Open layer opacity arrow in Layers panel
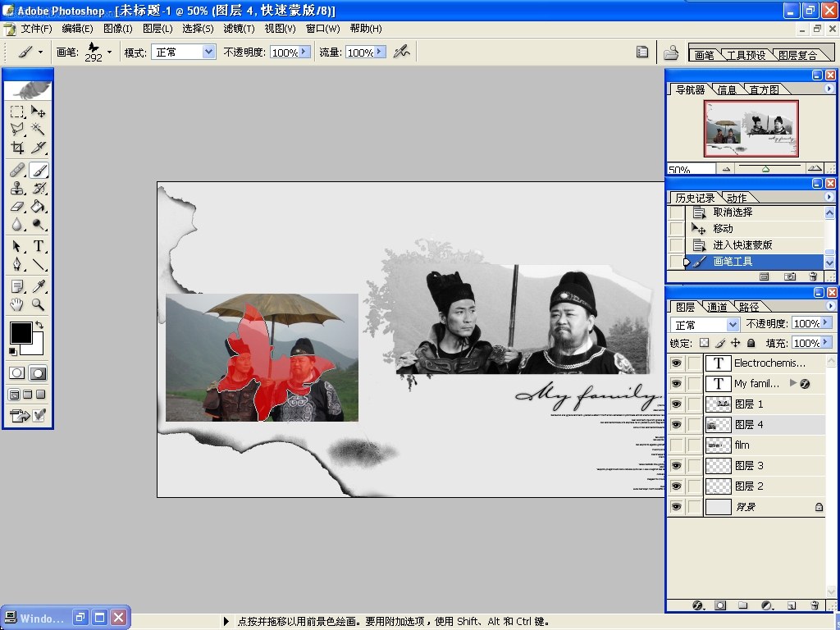Image resolution: width=840 pixels, height=630 pixels. point(825,322)
